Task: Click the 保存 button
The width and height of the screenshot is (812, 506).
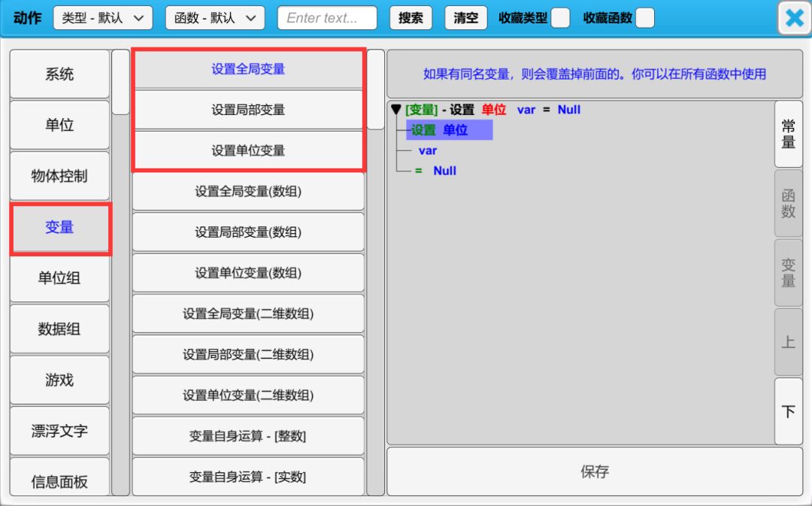Action: click(594, 471)
